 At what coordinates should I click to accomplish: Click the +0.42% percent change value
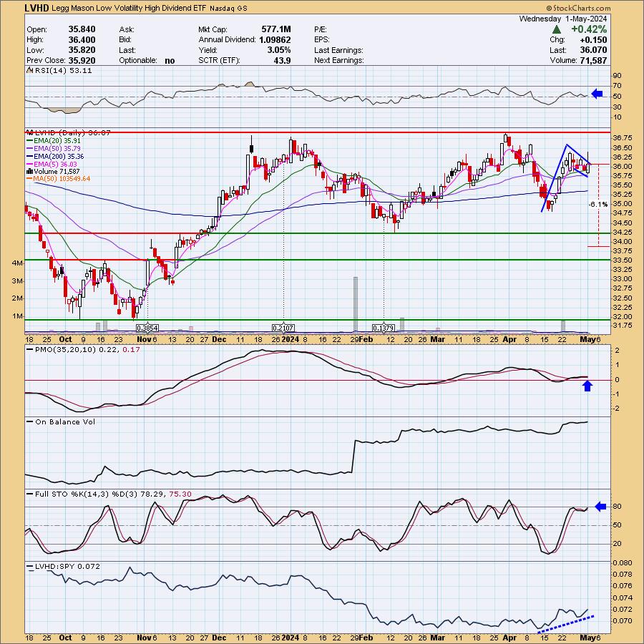pos(589,29)
